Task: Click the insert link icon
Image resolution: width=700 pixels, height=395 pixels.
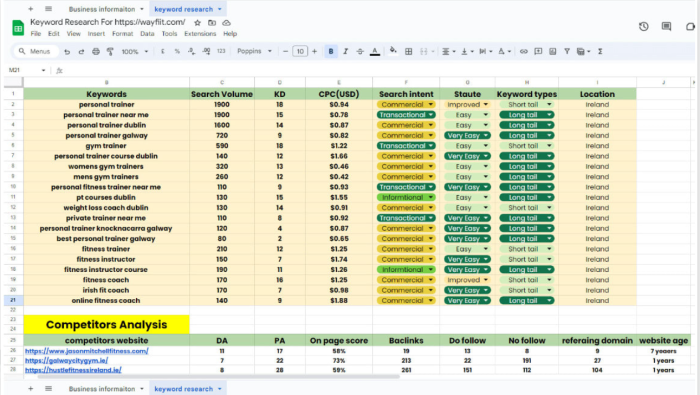Action: (524, 51)
